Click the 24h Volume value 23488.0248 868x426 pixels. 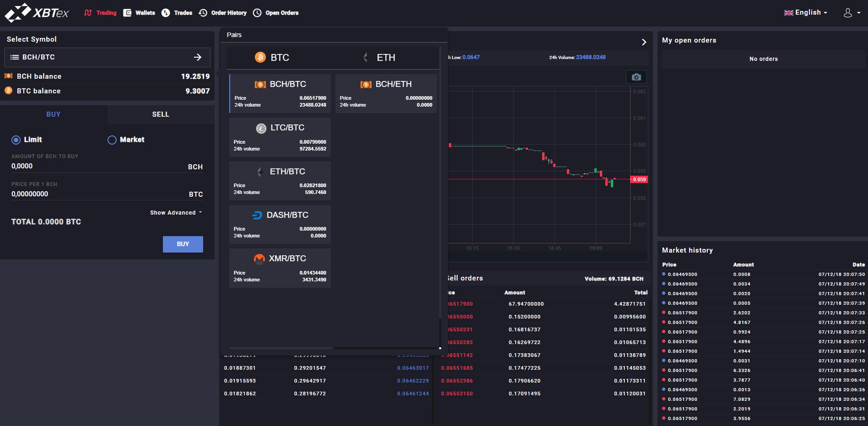591,57
